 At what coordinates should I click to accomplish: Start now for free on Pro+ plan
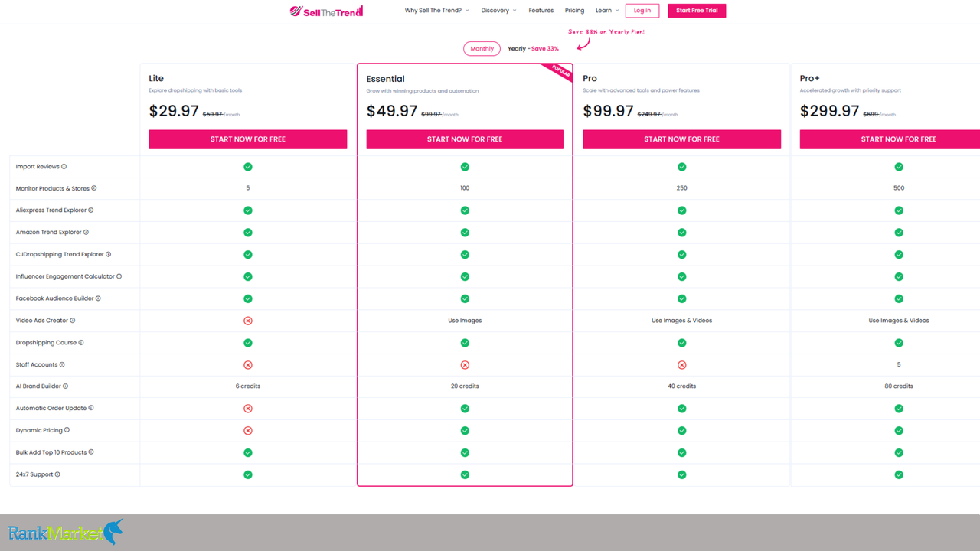click(x=890, y=139)
